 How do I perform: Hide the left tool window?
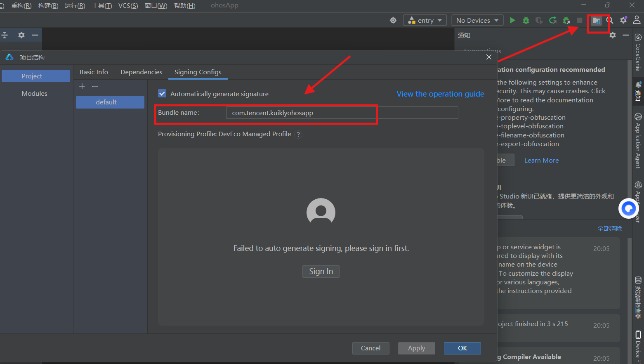(x=35, y=35)
